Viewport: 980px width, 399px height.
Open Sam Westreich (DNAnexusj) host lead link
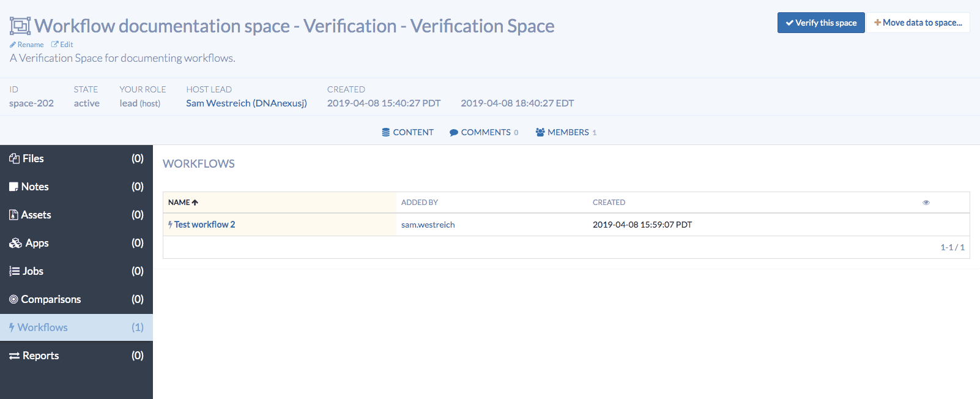247,103
